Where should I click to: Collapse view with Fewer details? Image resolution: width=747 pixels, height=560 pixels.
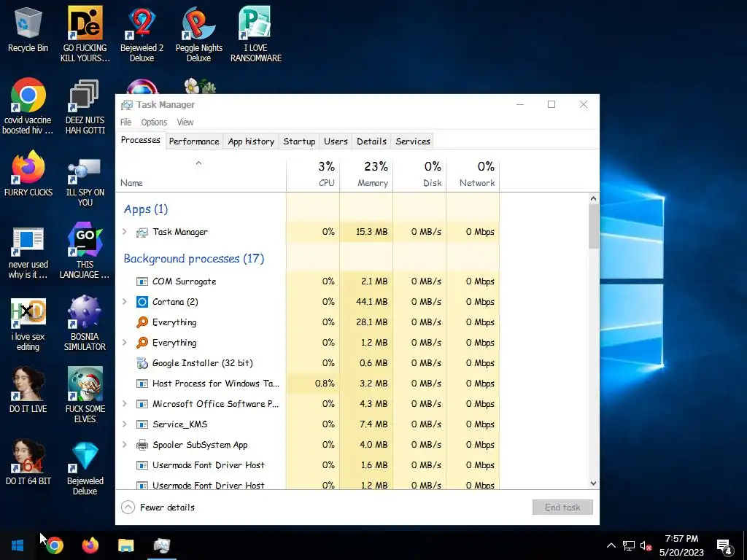click(158, 507)
